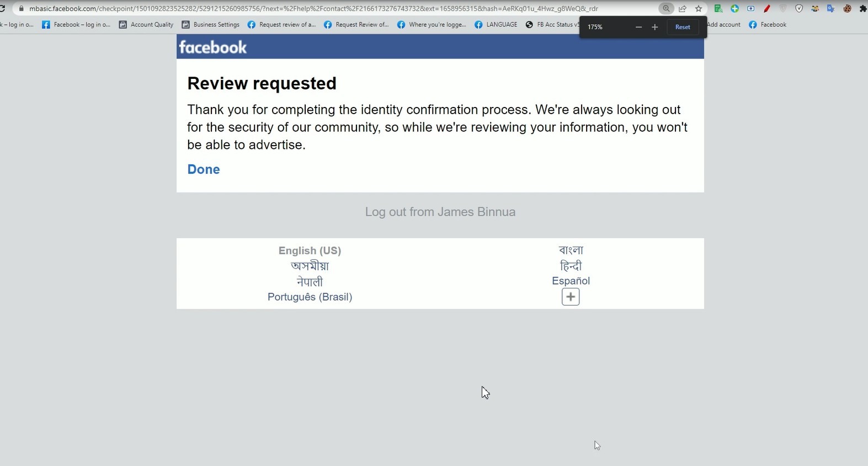
Task: Open FB Acc Status bookmark
Action: coord(552,25)
